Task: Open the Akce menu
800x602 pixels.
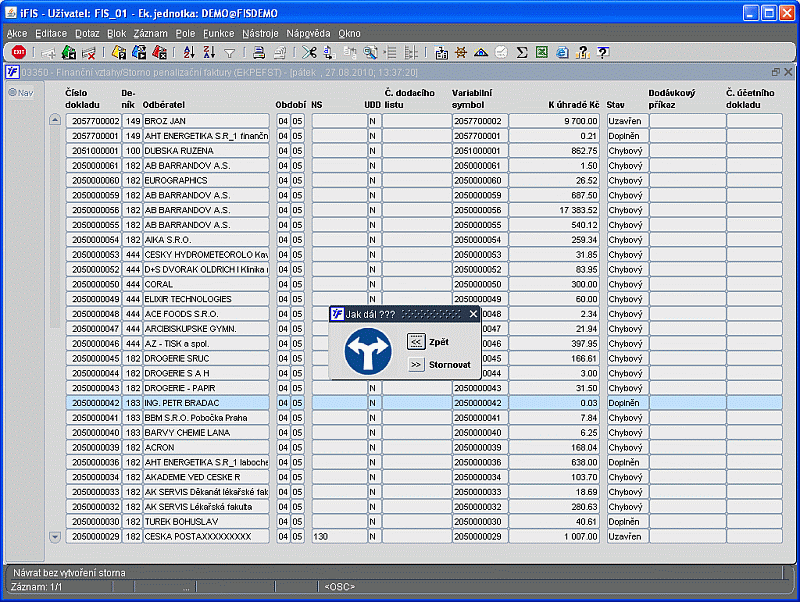Action: 17,33
